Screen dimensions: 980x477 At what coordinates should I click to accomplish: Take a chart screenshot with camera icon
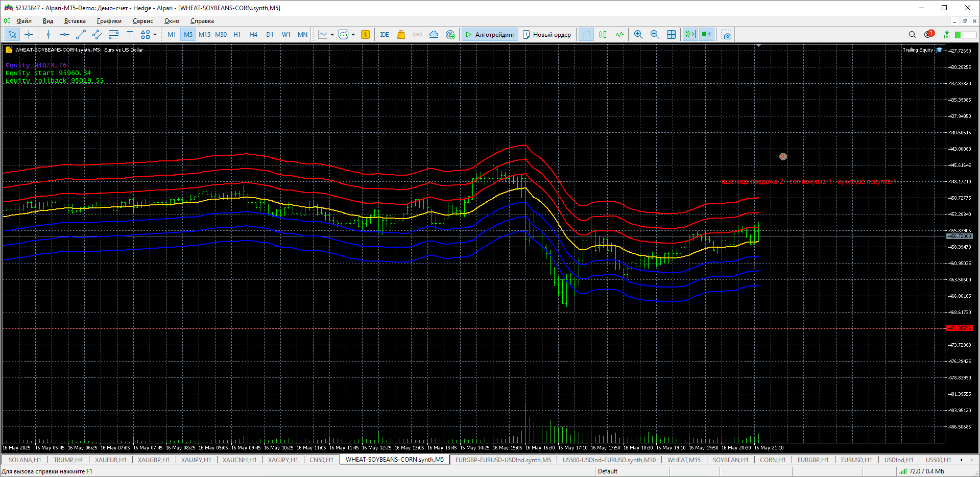(726, 35)
